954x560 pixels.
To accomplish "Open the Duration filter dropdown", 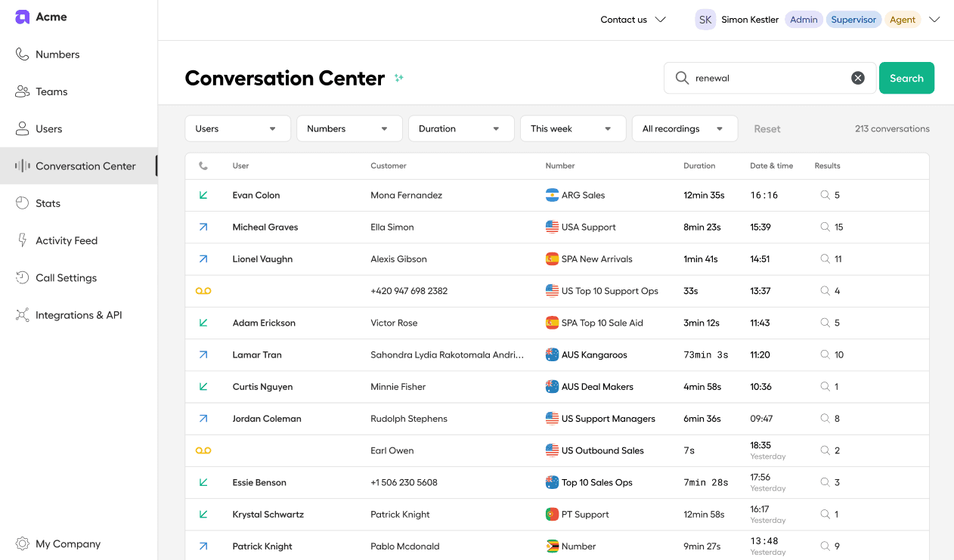I will (460, 128).
